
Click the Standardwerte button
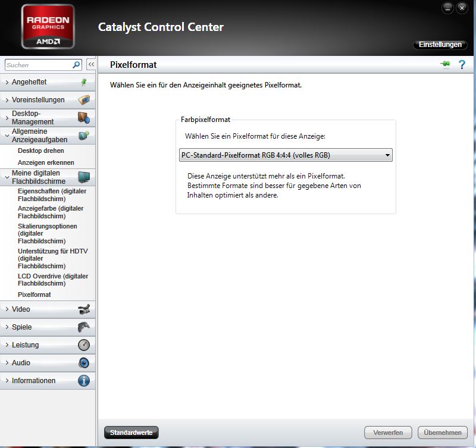tap(131, 433)
